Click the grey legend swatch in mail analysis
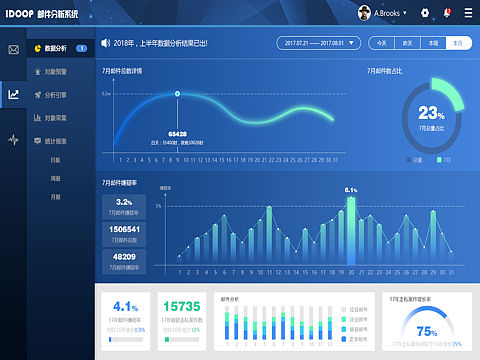This screenshot has width=480, height=360. pyautogui.click(x=344, y=309)
